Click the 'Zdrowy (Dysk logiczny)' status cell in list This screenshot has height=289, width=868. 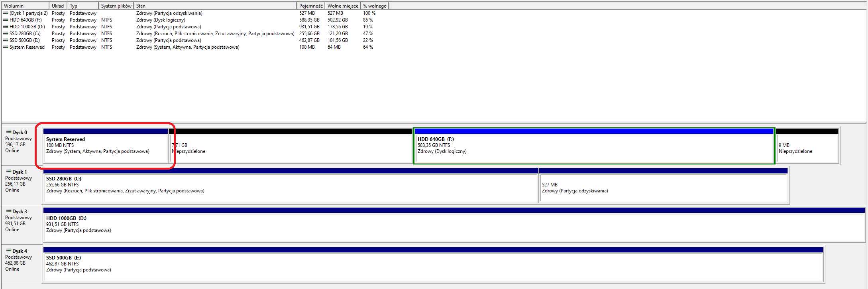point(161,20)
